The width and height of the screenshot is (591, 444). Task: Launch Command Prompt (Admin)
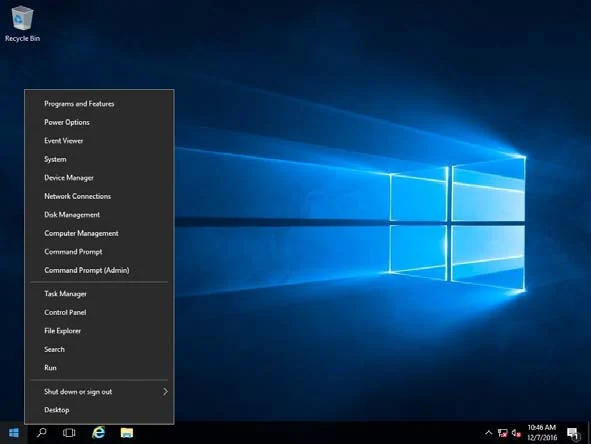coord(99,270)
